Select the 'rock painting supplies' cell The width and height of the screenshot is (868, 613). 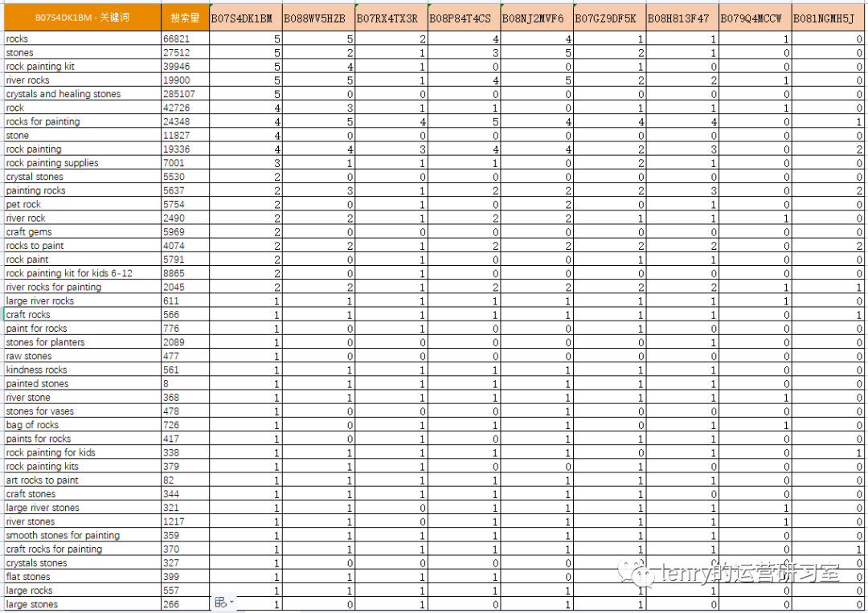(83, 163)
